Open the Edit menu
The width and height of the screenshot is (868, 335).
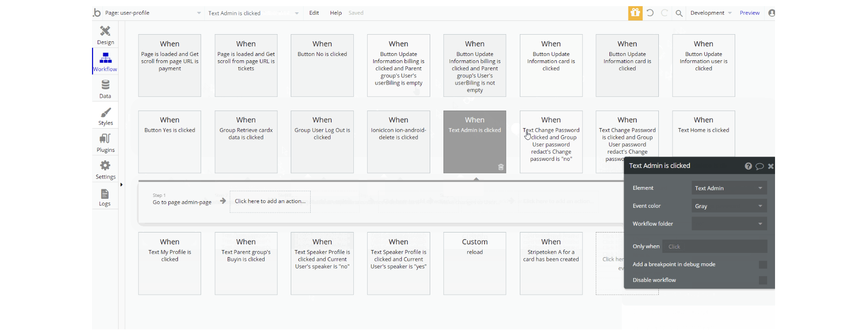pyautogui.click(x=314, y=13)
